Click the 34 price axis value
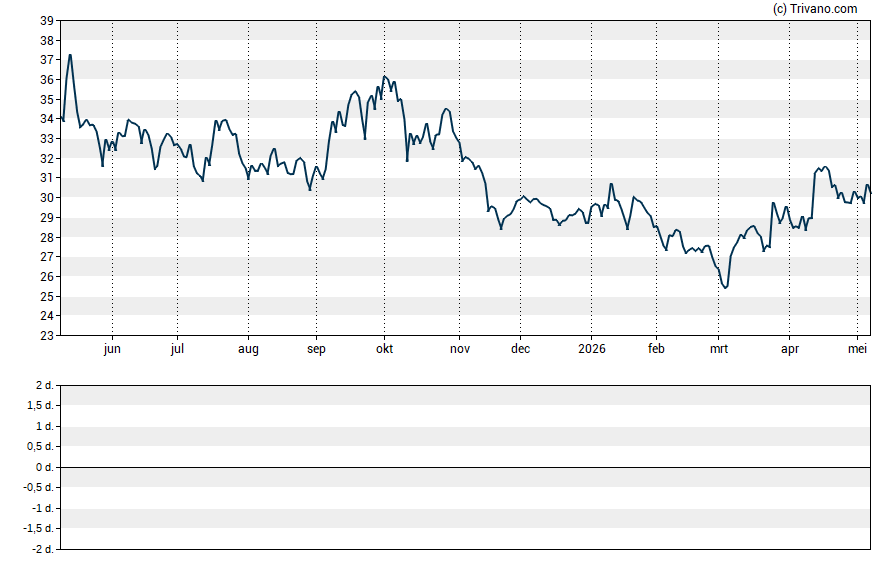The width and height of the screenshot is (888, 565). [x=47, y=119]
